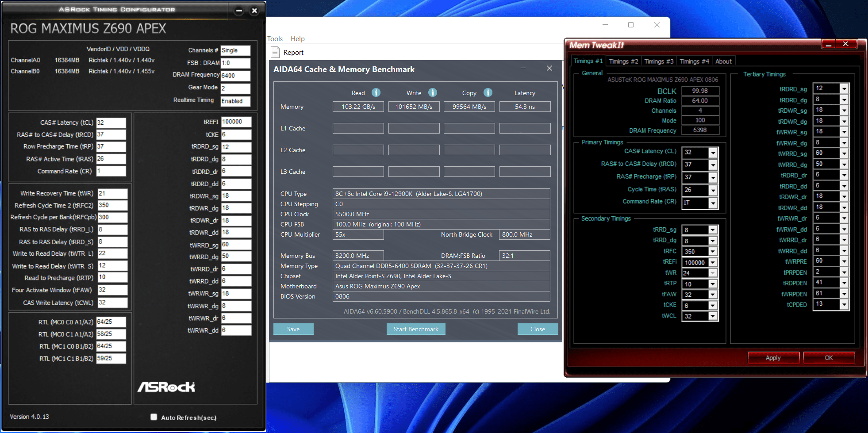This screenshot has width=868, height=433.
Task: Click the Save button in AIDA64 benchmark
Action: pyautogui.click(x=293, y=329)
